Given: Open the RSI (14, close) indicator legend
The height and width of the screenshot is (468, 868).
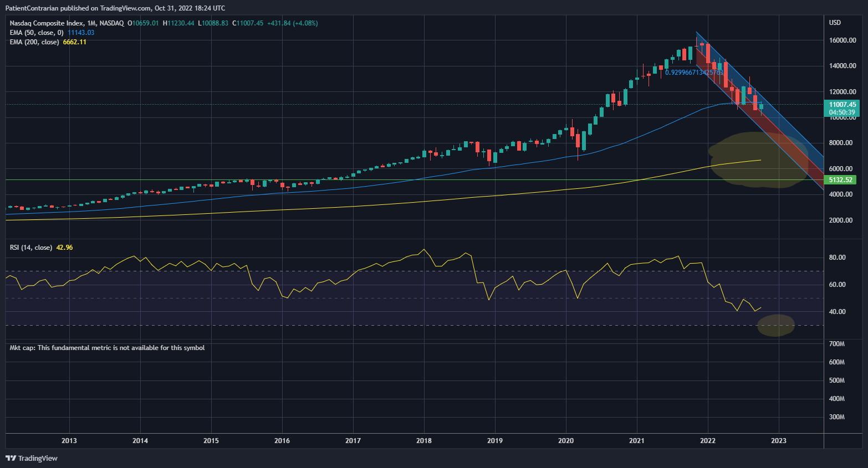Looking at the screenshot, I should tap(31, 248).
